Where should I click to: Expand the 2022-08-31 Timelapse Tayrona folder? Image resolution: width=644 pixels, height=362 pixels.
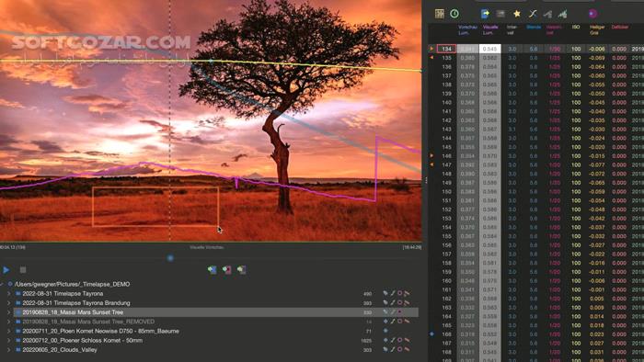(9, 293)
